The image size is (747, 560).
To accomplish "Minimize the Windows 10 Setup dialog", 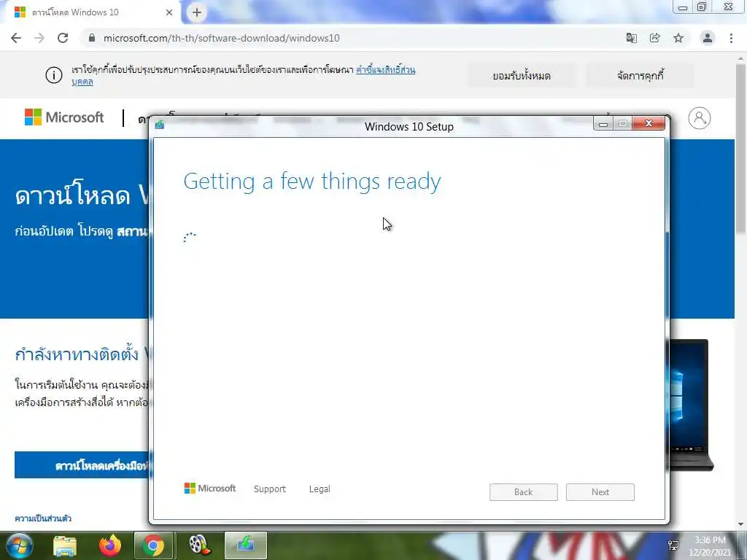I will (603, 124).
